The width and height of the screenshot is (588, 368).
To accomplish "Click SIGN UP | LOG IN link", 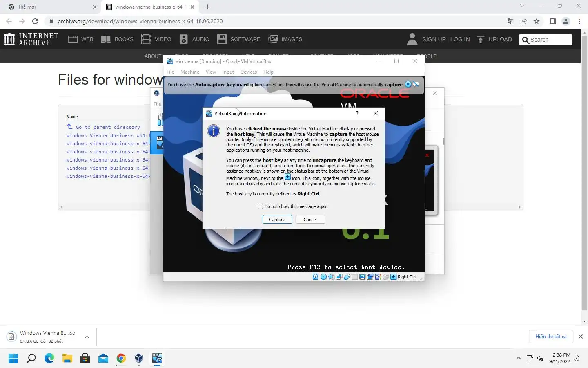I will pyautogui.click(x=446, y=39).
